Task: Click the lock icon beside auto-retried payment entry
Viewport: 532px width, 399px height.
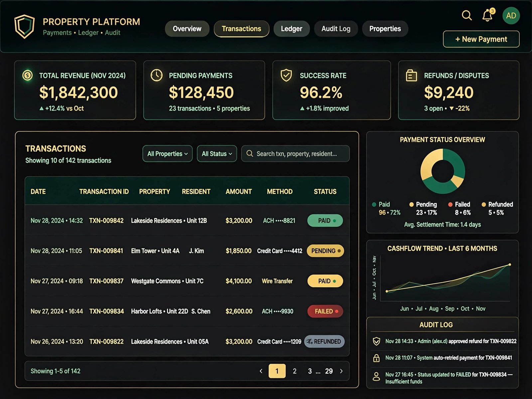Action: [376, 358]
